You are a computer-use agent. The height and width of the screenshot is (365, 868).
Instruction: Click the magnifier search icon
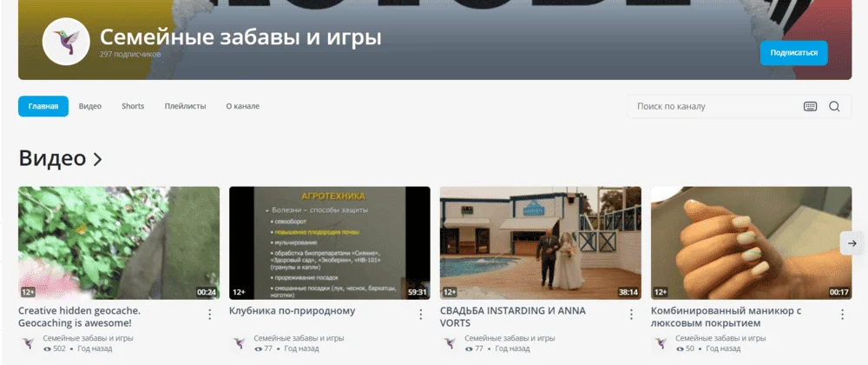(x=834, y=106)
